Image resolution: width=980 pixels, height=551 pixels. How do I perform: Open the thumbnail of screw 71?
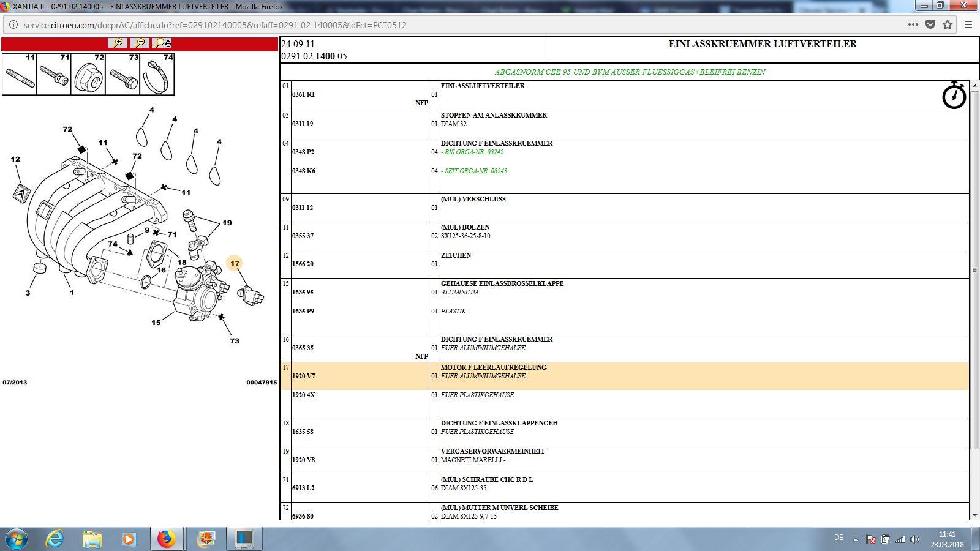(54, 74)
